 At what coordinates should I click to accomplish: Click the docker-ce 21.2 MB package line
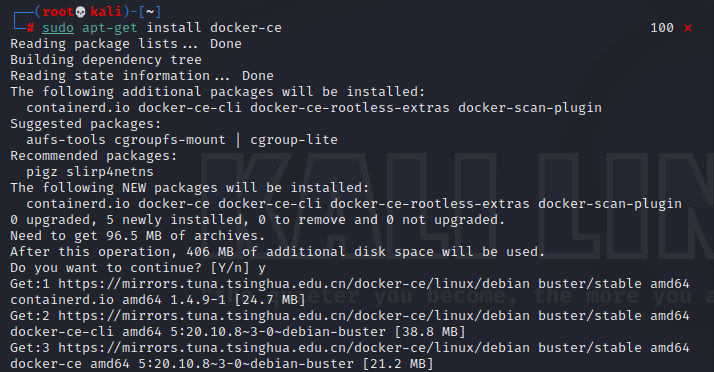click(222, 364)
